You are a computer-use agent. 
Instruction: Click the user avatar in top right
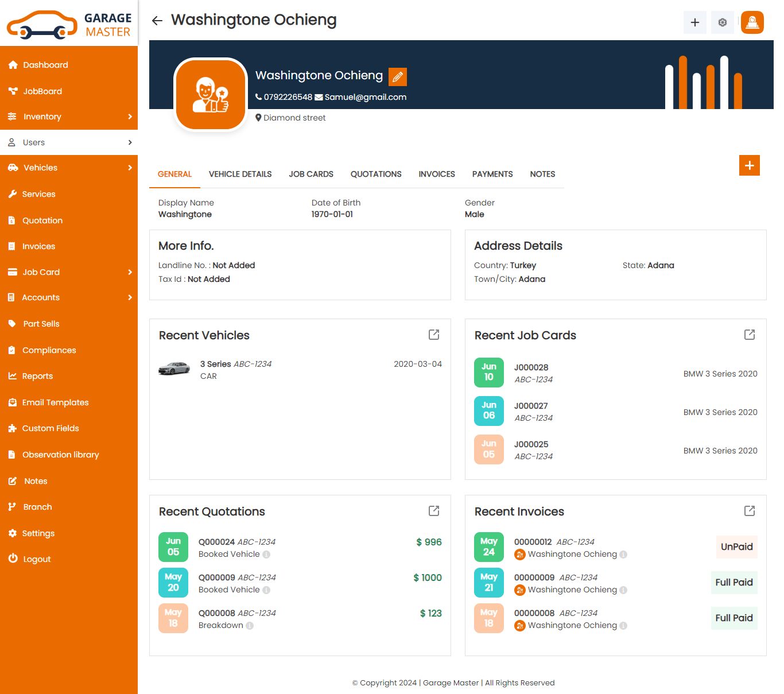(x=752, y=22)
